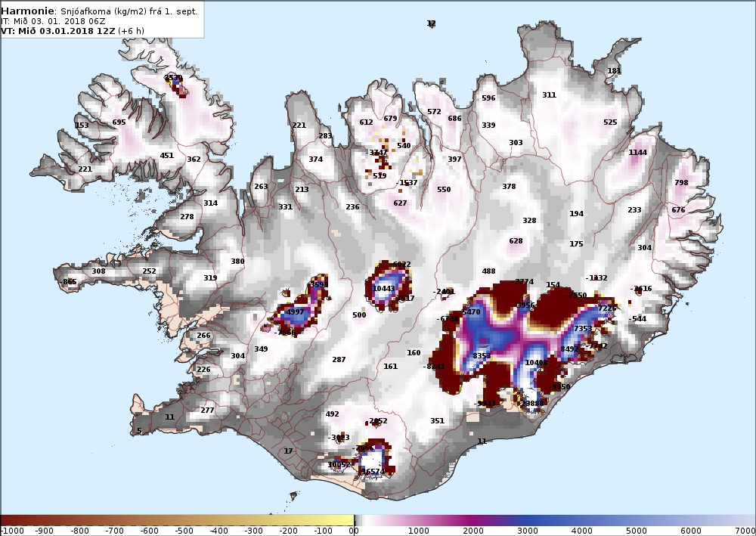Click the map value 351
Image resolution: width=756 pixels, height=536 pixels.
[437, 420]
